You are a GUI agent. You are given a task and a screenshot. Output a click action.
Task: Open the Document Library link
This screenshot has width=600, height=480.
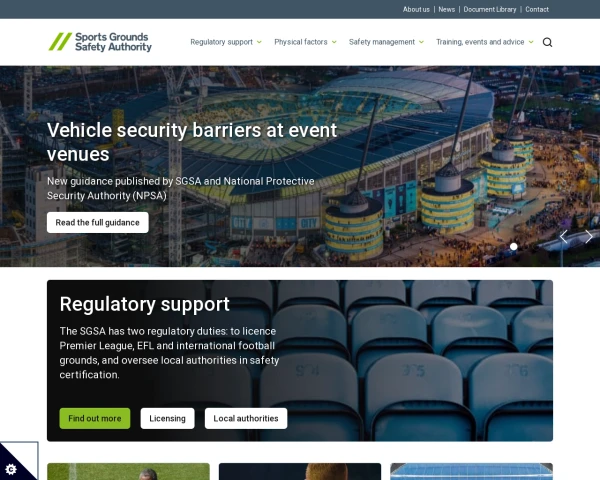pyautogui.click(x=490, y=9)
